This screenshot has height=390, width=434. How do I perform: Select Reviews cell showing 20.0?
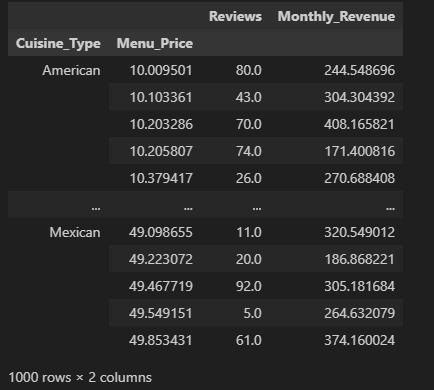pyautogui.click(x=249, y=259)
